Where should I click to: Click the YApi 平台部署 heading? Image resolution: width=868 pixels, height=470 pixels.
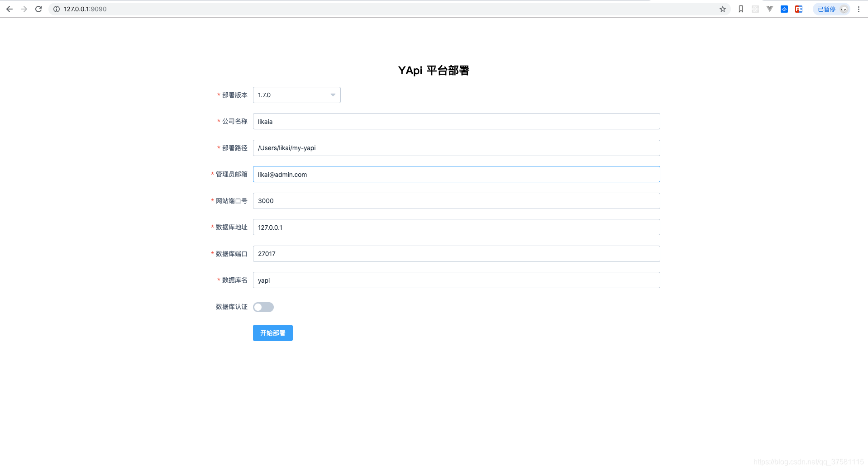coord(434,71)
